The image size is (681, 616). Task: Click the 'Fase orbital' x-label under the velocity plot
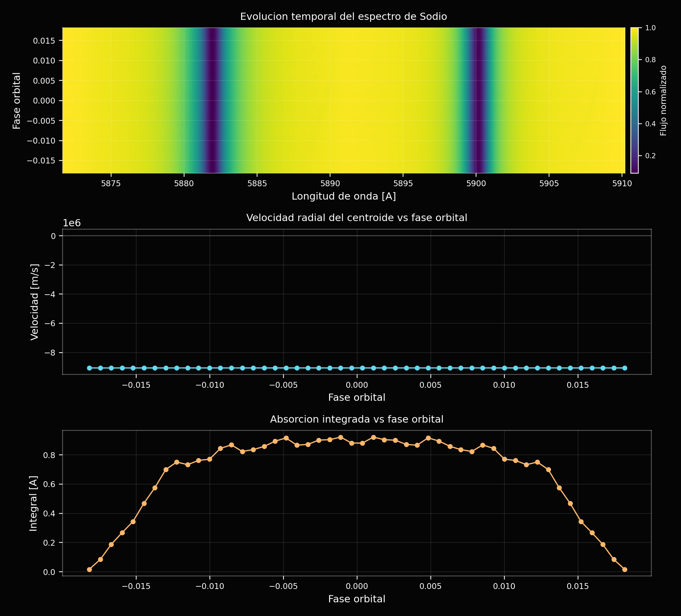point(357,398)
